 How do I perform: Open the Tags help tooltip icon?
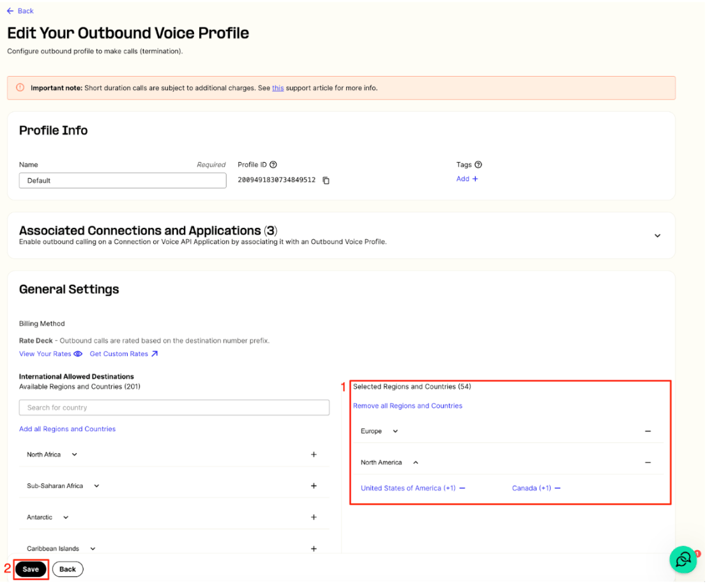[478, 165]
